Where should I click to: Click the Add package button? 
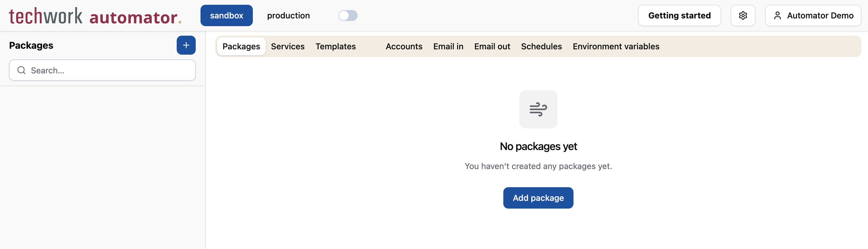coord(538,198)
